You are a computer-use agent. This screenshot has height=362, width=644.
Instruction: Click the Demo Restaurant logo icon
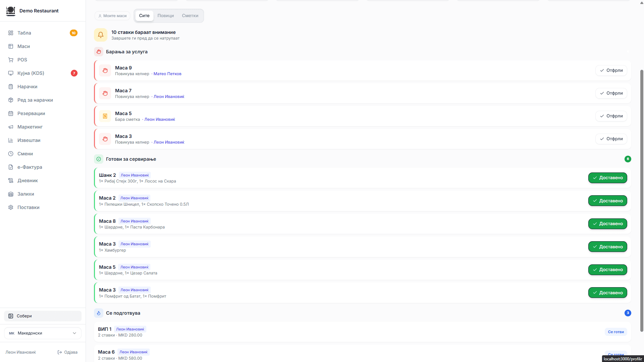coord(11,11)
